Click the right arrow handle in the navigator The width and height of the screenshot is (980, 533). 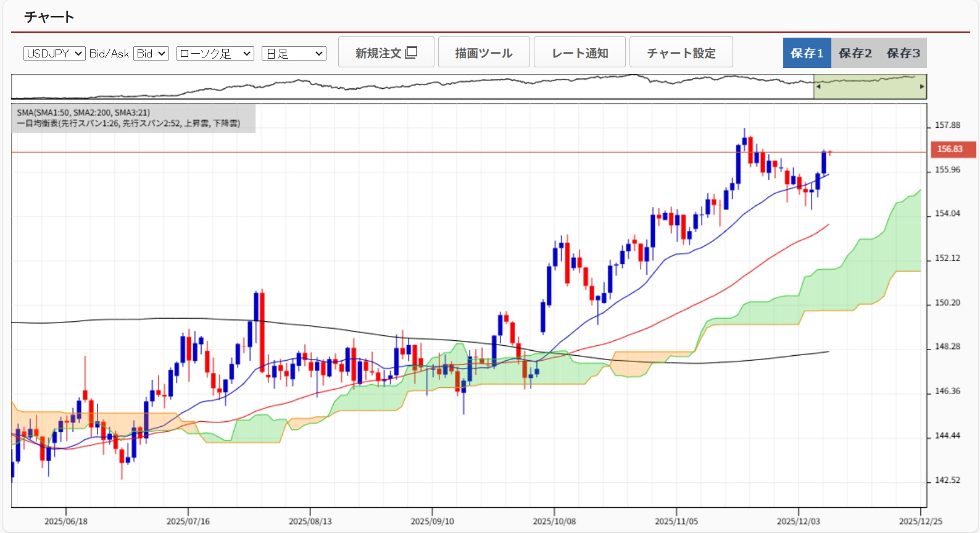922,86
